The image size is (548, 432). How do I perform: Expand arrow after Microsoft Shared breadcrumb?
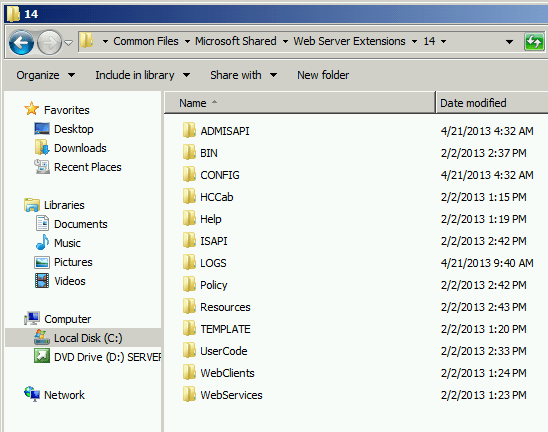coord(285,42)
